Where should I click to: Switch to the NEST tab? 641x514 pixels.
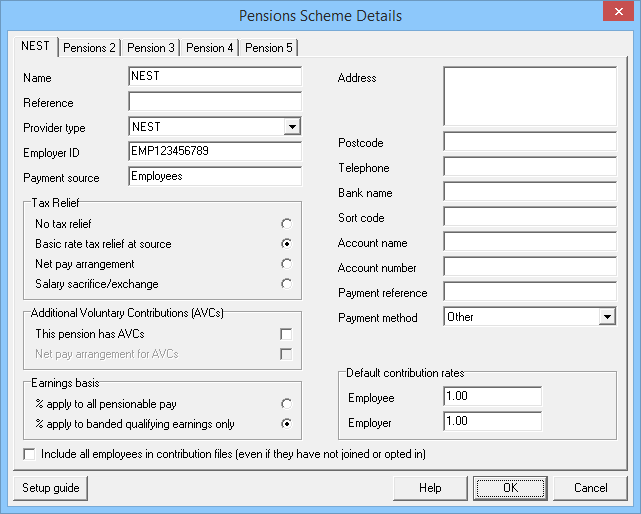pyautogui.click(x=36, y=46)
